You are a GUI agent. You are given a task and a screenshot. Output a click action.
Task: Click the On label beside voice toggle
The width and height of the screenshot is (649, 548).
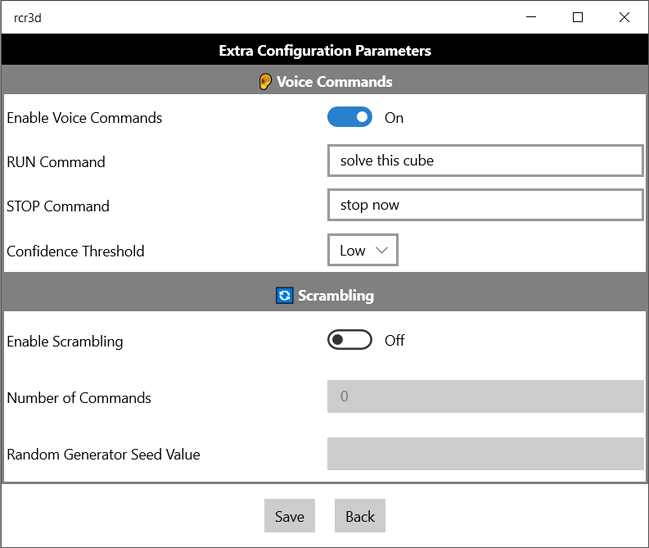[394, 118]
